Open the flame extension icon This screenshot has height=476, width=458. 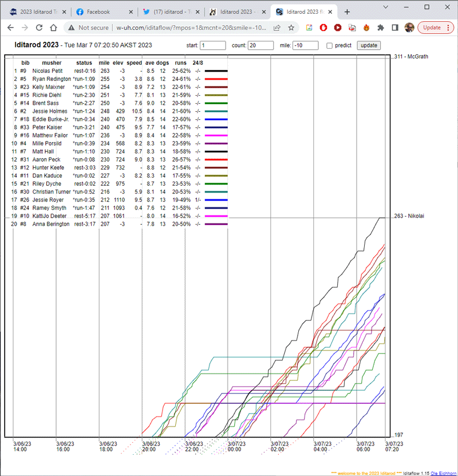tap(366, 27)
